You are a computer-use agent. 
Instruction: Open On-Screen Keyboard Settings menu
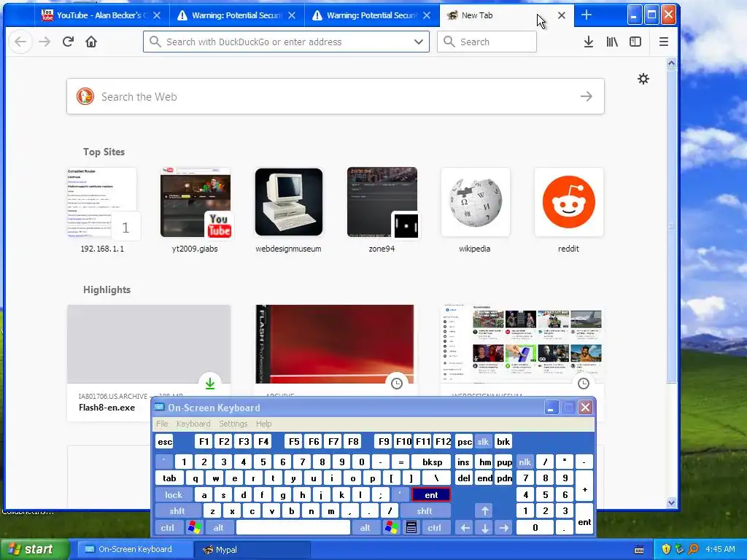point(233,424)
